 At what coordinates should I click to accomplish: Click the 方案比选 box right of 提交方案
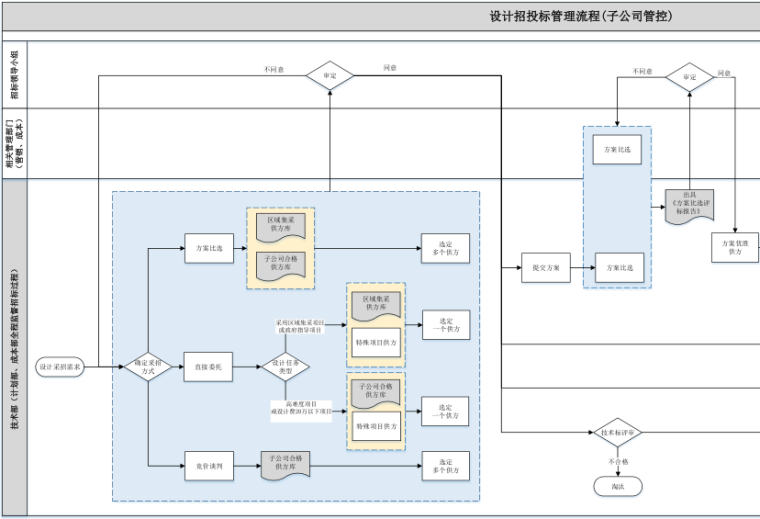(618, 268)
